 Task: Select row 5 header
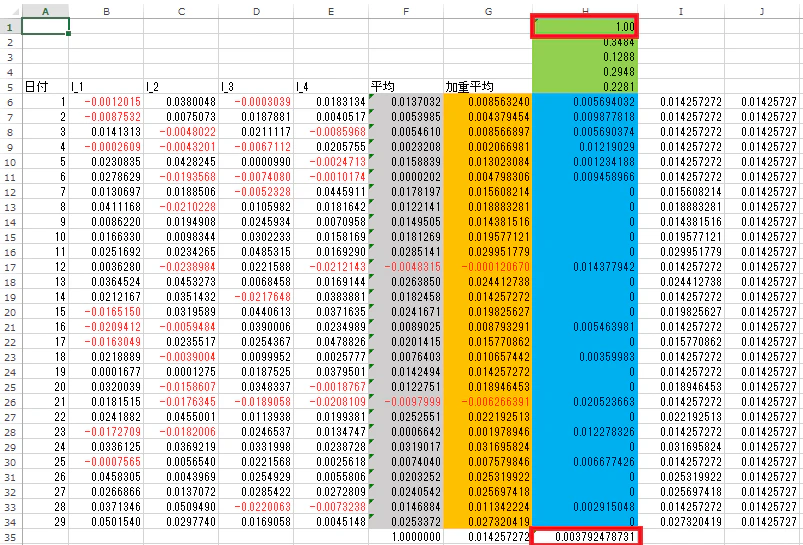[11, 87]
